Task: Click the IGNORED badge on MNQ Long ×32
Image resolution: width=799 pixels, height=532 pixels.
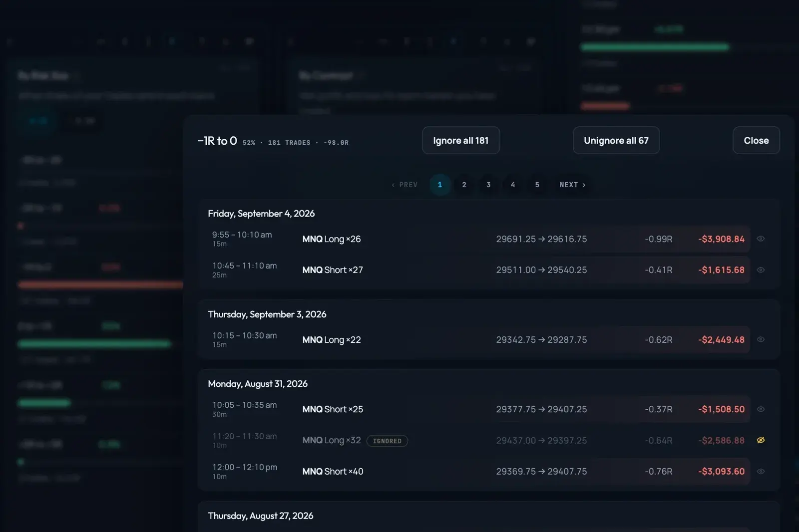Action: click(x=387, y=441)
